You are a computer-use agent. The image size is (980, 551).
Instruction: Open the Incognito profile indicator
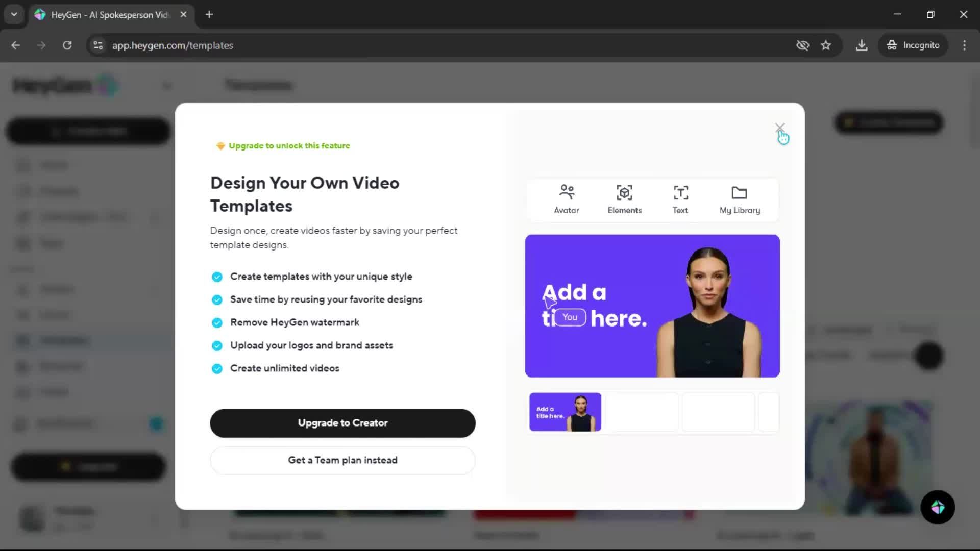click(x=913, y=45)
